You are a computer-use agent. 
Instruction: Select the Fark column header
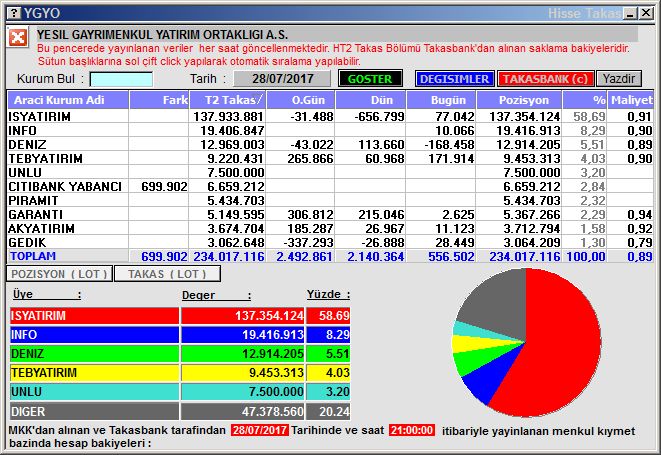[x=159, y=100]
